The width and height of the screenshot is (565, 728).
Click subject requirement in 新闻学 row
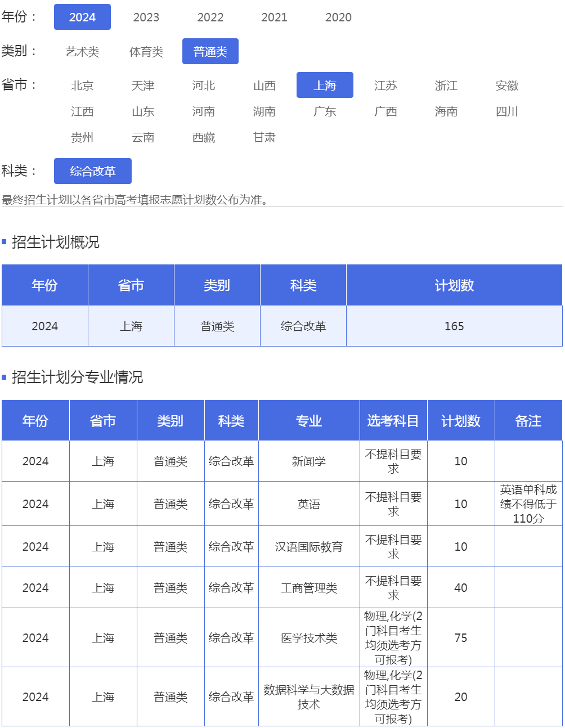(393, 461)
